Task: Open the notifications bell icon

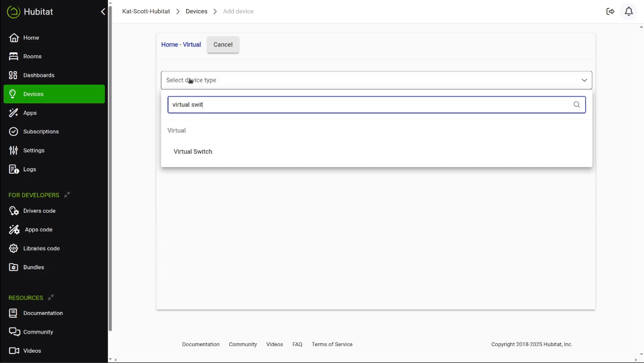Action: coord(628,11)
